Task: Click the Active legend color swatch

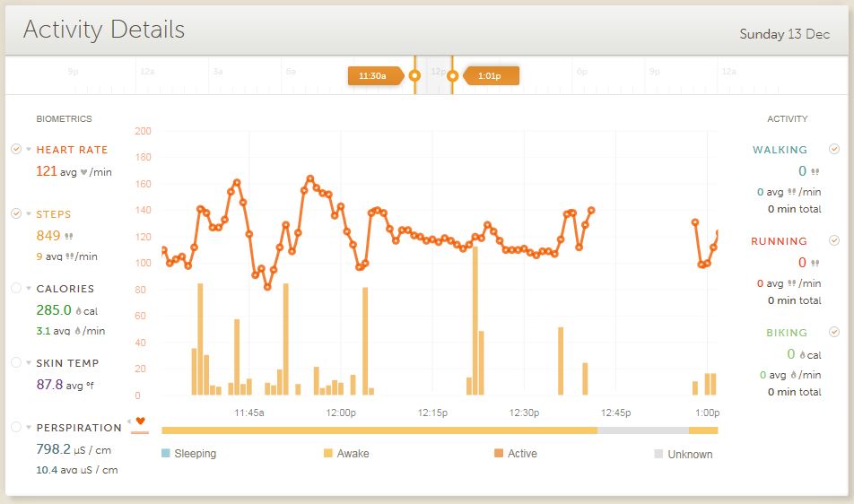Action: 499,453
